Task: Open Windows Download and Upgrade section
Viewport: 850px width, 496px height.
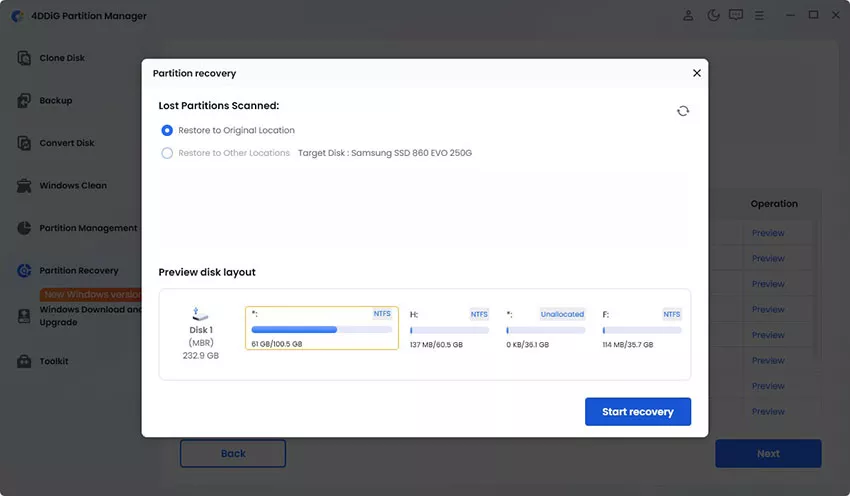Action: (x=89, y=316)
